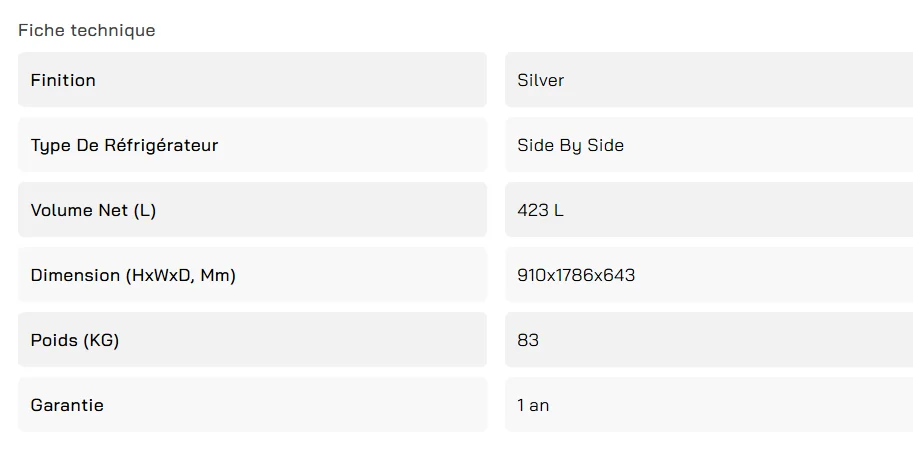The image size is (913, 463).
Task: Click the (HxWxD, Mm) unit text
Action: [181, 275]
